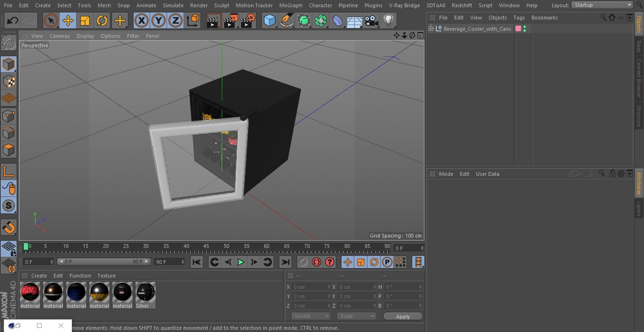Open the Layout Startup dropdown
This screenshot has width=644, height=332.
pos(602,5)
